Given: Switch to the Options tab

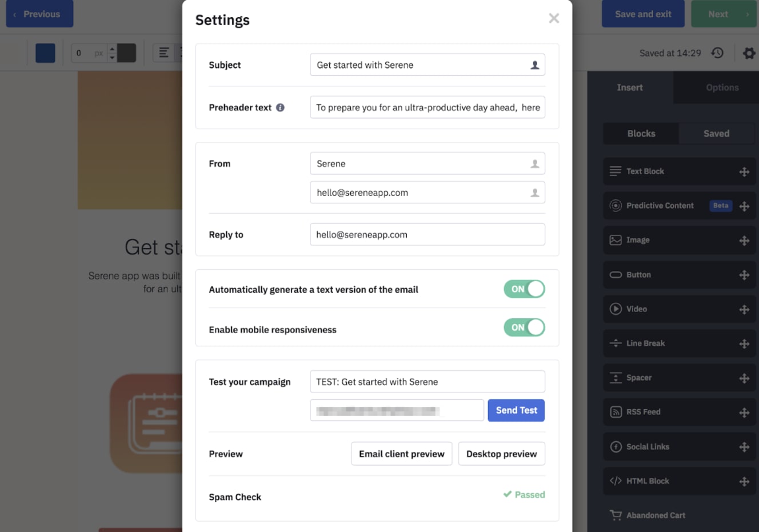Looking at the screenshot, I should tap(722, 87).
